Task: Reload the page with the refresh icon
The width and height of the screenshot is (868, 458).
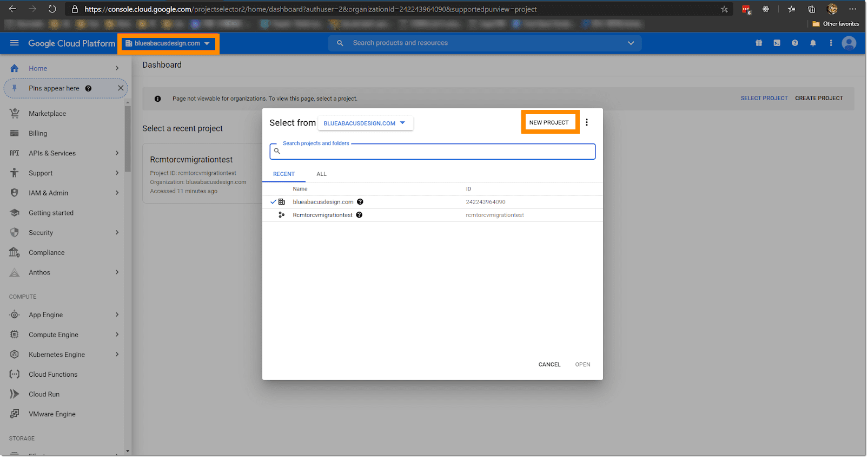Action: click(52, 9)
